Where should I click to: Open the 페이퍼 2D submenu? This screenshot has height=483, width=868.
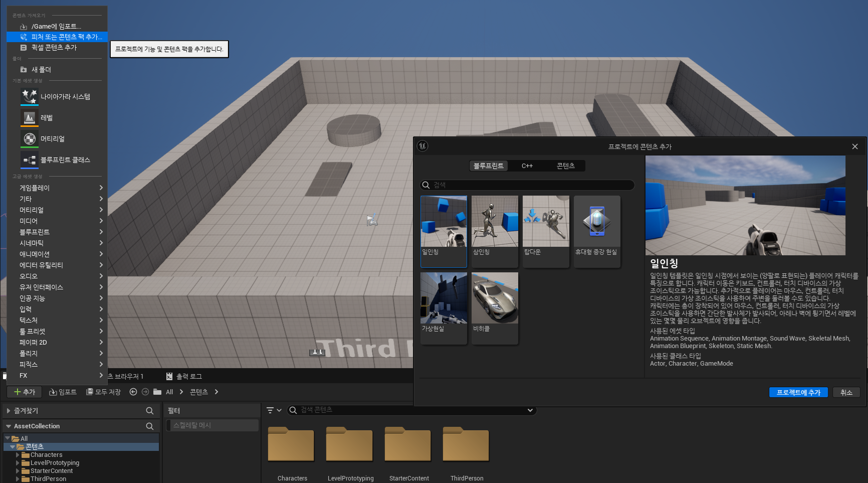tap(57, 342)
